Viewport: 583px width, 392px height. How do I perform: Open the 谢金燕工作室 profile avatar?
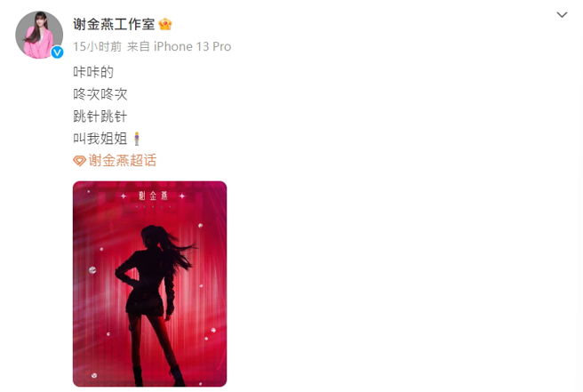click(39, 35)
